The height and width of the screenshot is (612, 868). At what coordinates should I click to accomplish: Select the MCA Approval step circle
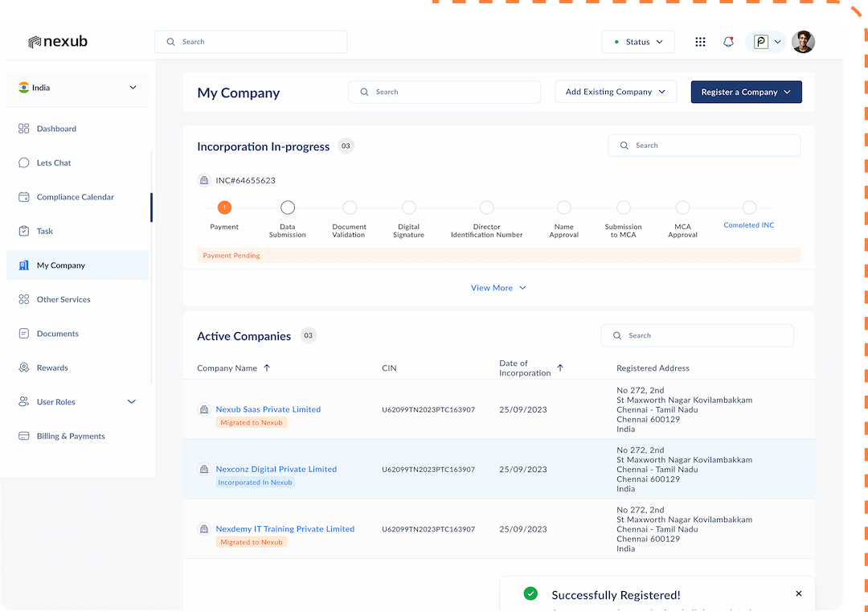pos(682,207)
